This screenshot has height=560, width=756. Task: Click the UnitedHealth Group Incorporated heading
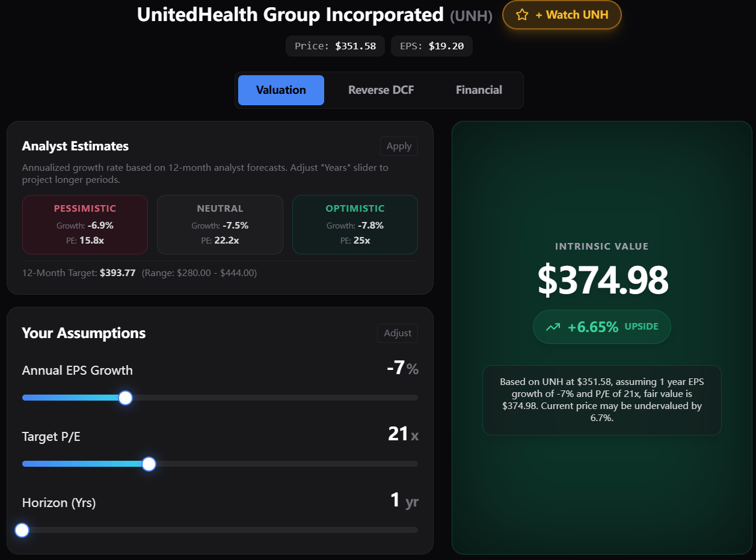(x=290, y=14)
